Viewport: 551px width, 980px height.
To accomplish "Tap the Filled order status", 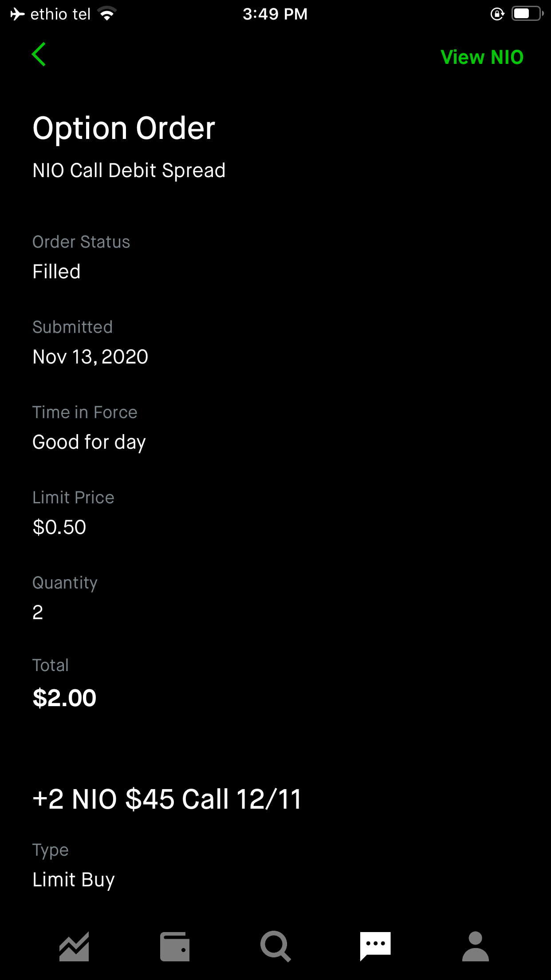I will tap(56, 271).
